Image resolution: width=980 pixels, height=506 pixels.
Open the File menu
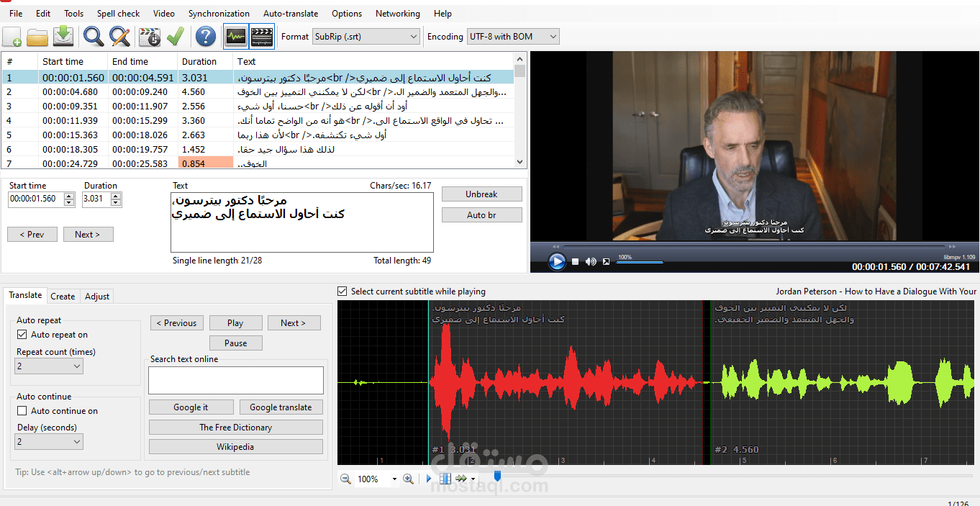(x=16, y=13)
